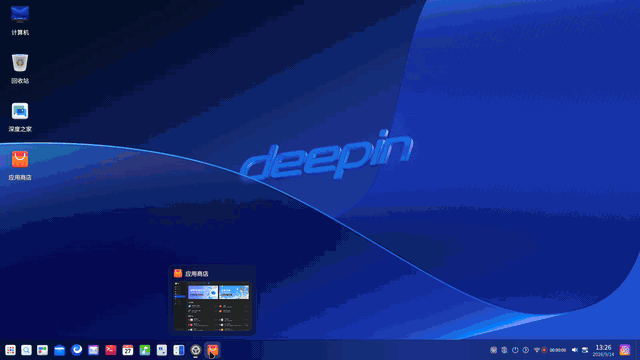This screenshot has height=360, width=640.
Task: Open the white-and-blue split panel dock icon
Action: [179, 350]
